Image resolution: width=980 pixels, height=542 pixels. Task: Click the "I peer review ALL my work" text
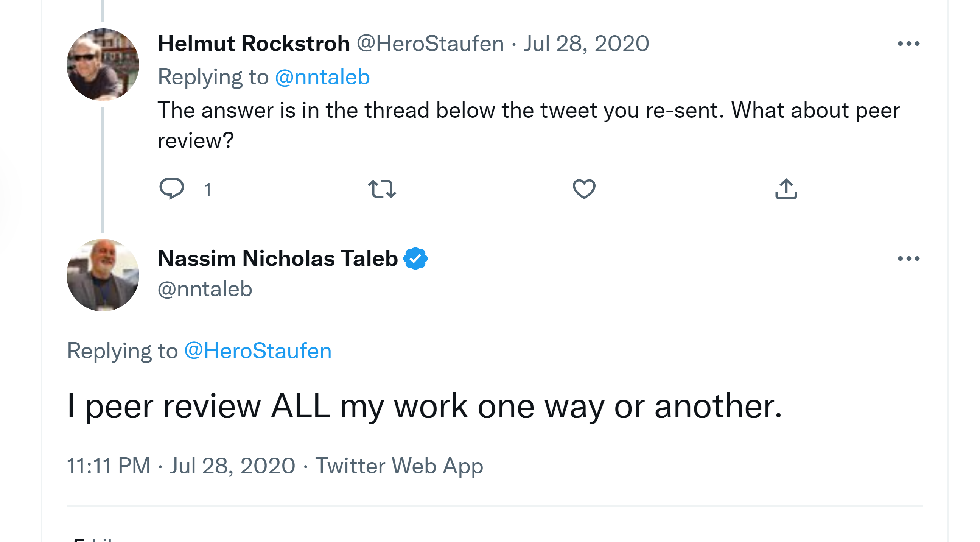click(424, 406)
